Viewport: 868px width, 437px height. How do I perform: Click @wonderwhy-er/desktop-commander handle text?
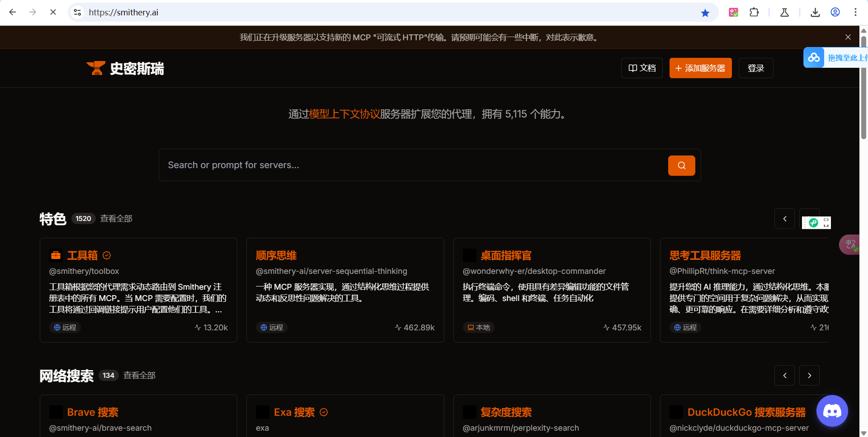click(x=534, y=271)
